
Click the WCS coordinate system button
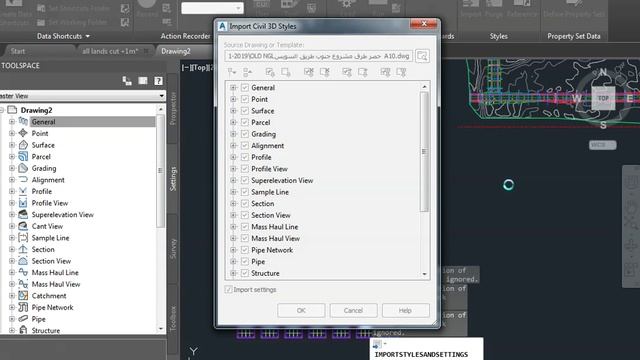pos(602,145)
